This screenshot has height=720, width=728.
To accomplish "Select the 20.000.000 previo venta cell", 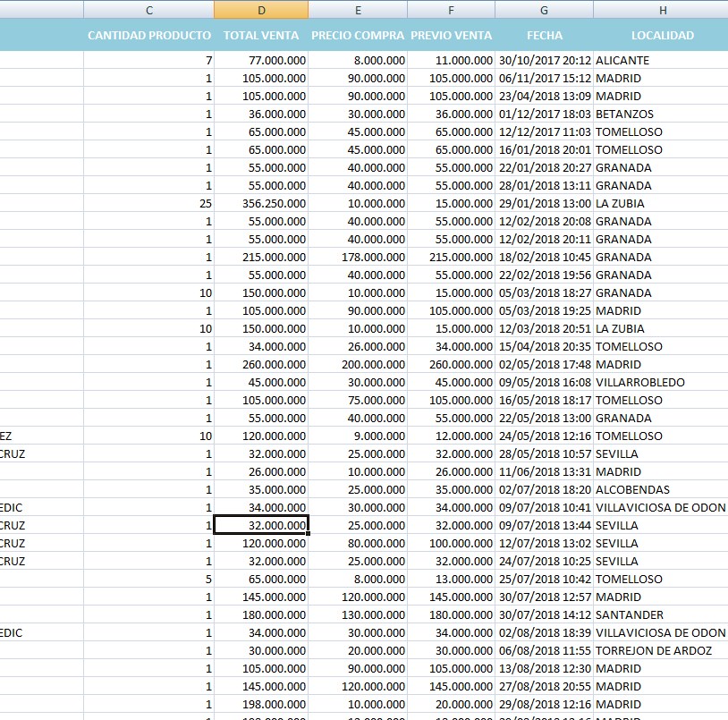I will pyautogui.click(x=452, y=705).
